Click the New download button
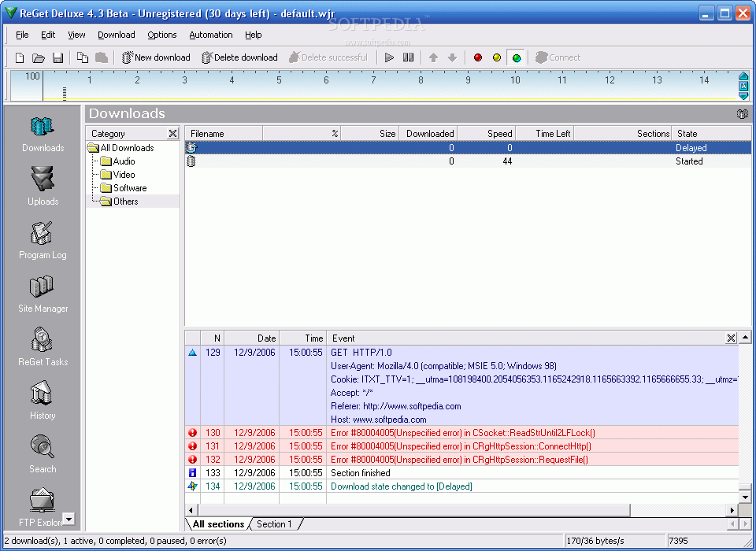The width and height of the screenshot is (756, 551). tap(156, 57)
